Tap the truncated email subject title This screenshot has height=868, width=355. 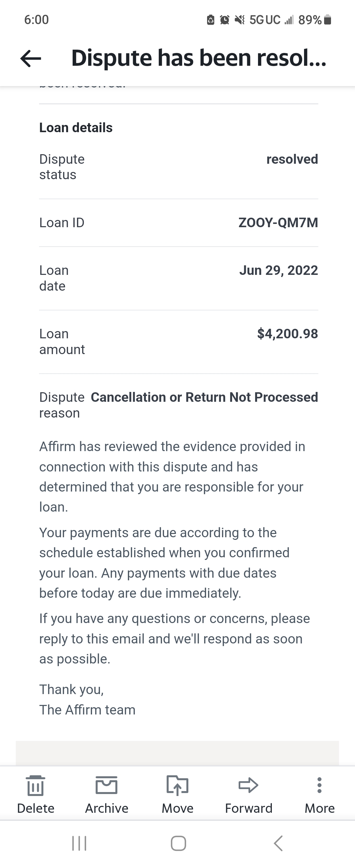click(x=199, y=58)
